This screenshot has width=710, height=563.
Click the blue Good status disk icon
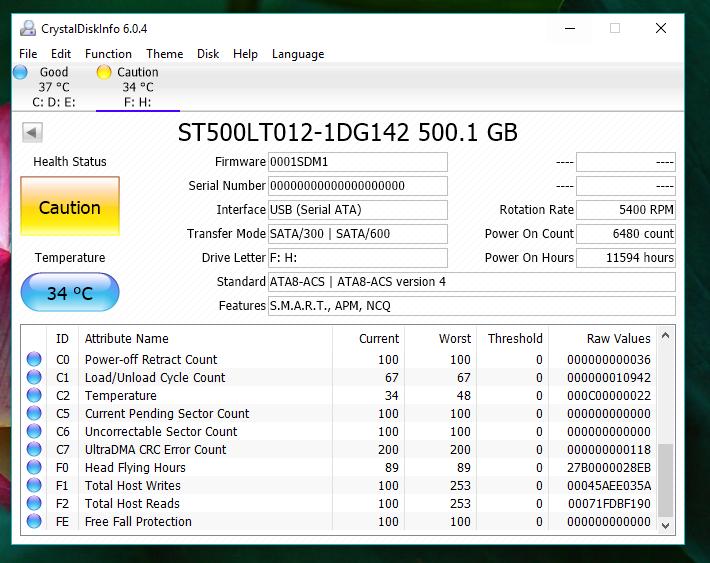coord(20,72)
